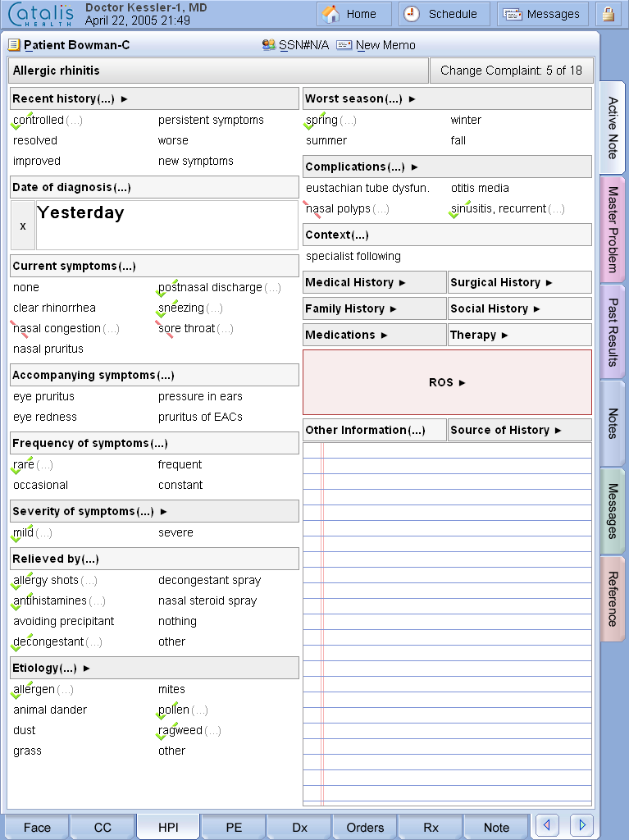The height and width of the screenshot is (840, 629).
Task: Click Date of diagnosis header
Action: (154, 187)
